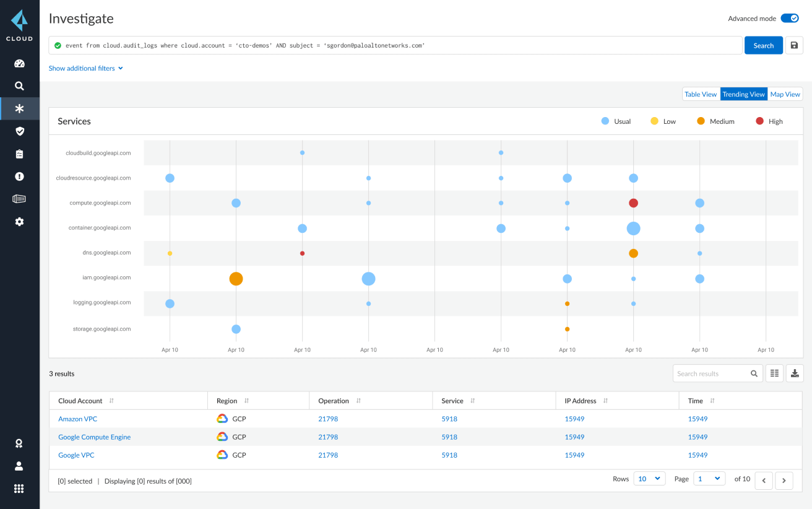Filter chart by the High severity legend dot
The width and height of the screenshot is (812, 509).
[761, 121]
